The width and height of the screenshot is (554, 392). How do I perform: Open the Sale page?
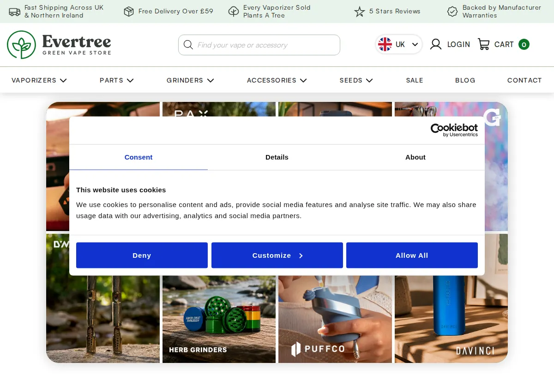point(415,80)
